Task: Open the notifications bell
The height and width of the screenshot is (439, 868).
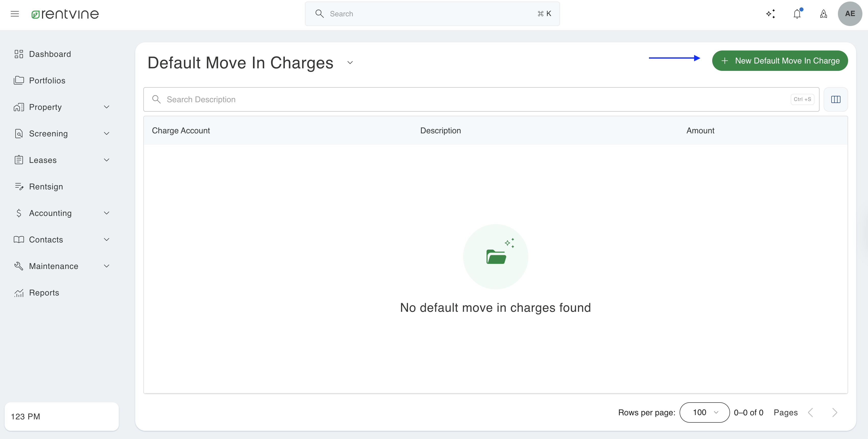Action: click(797, 14)
